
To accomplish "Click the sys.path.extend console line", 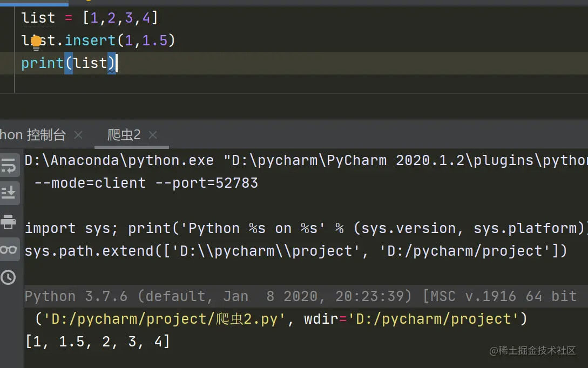I will tap(296, 251).
